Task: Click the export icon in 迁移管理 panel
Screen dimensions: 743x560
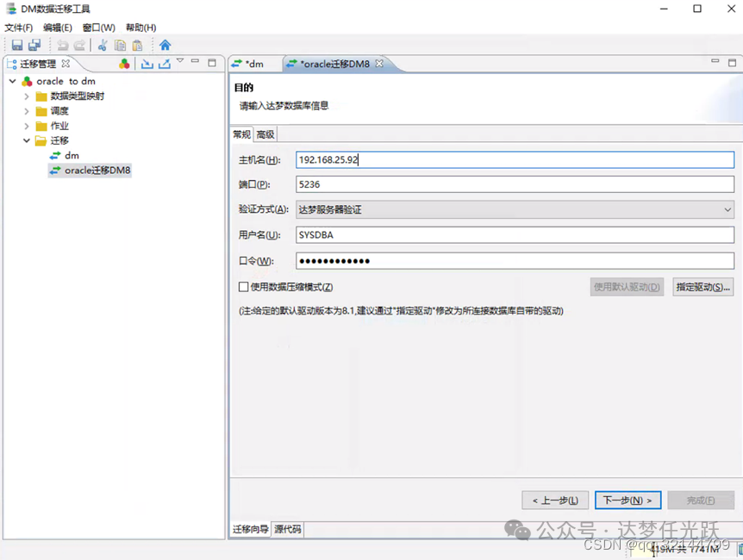Action: tap(165, 64)
